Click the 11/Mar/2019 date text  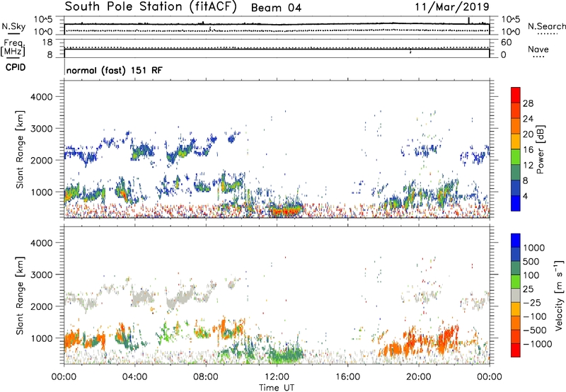coord(452,6)
